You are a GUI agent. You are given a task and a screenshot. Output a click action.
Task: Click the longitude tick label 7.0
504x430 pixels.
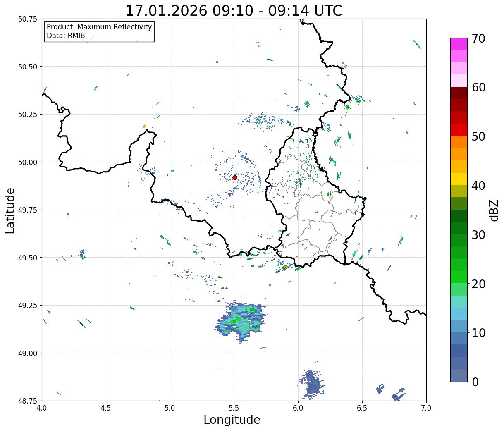(426, 408)
